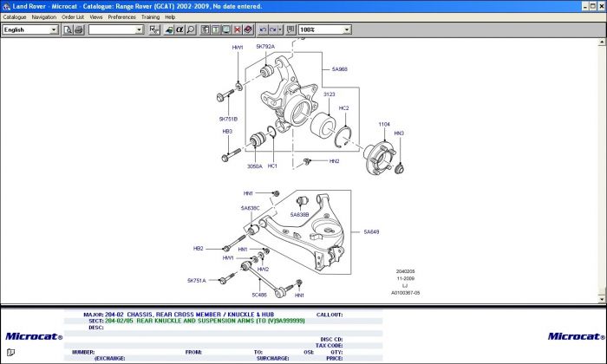The image size is (607, 364).
Task: Select callout 5A968 in the diagram
Action: pos(340,69)
